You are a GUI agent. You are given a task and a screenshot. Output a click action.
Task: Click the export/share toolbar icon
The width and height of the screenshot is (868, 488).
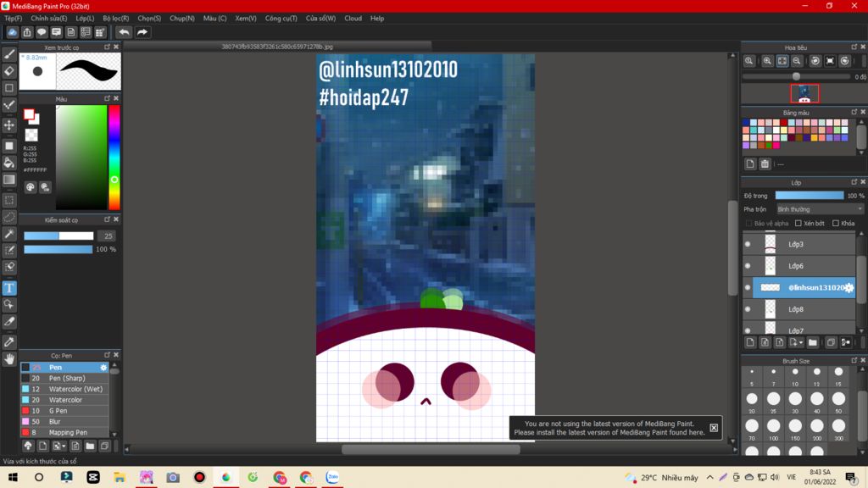click(27, 32)
